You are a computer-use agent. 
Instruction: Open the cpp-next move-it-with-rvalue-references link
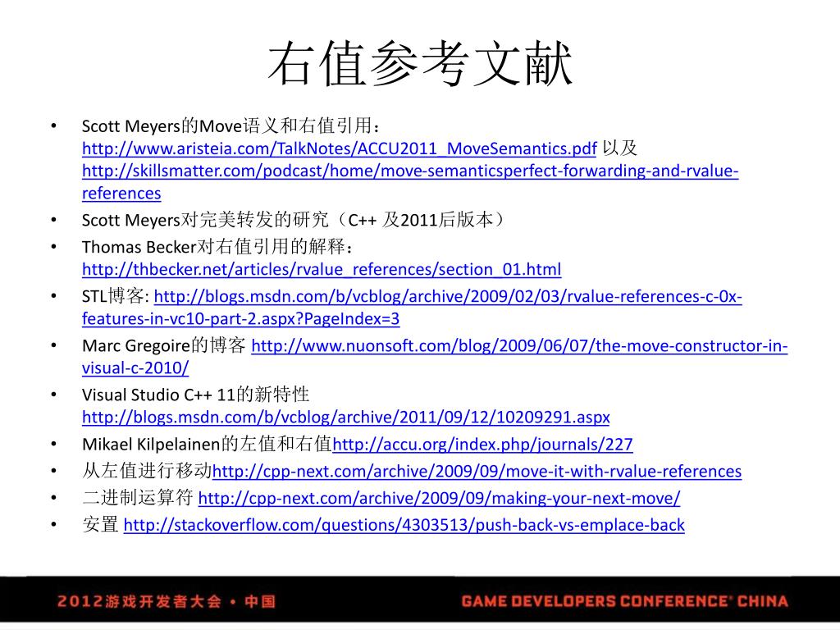(x=477, y=471)
